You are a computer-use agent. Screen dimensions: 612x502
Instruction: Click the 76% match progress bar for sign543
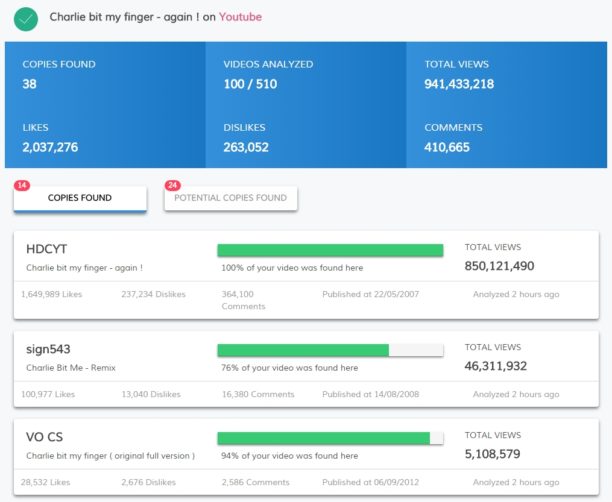pos(330,350)
